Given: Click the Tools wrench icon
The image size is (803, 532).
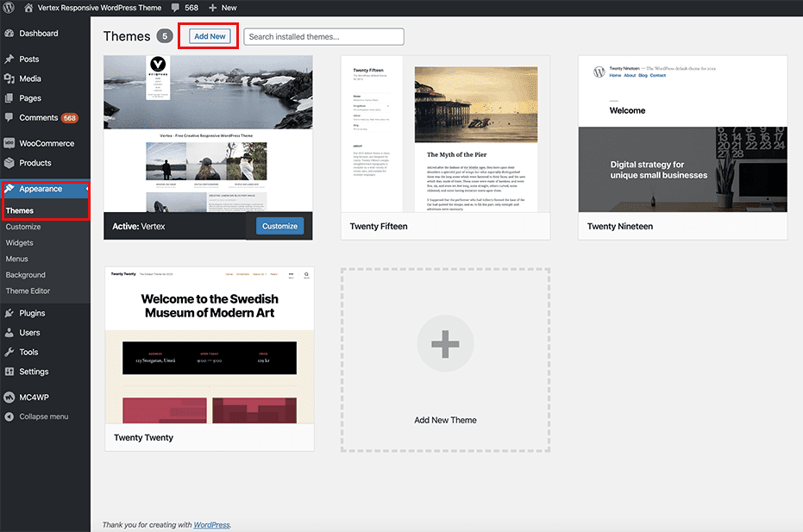Looking at the screenshot, I should [x=9, y=352].
